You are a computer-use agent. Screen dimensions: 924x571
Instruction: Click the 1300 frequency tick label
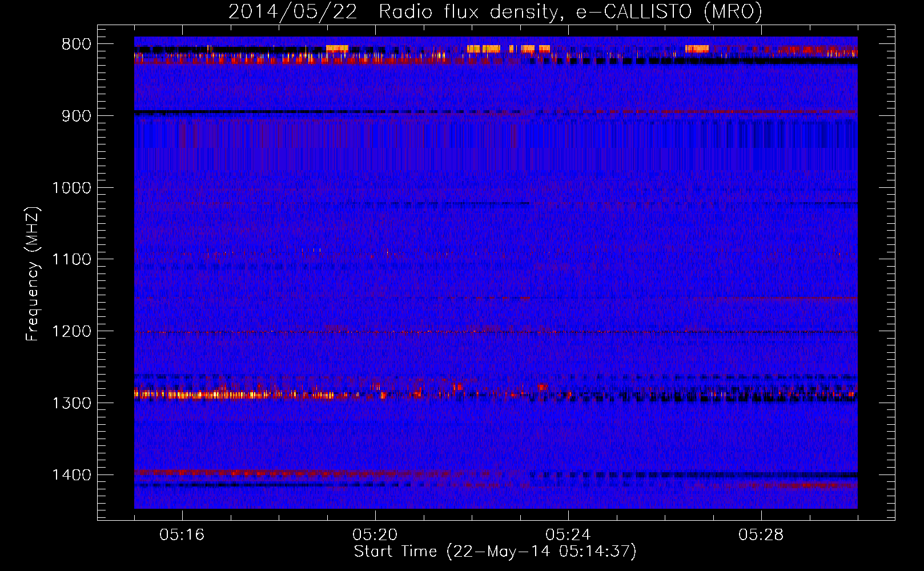(x=71, y=403)
